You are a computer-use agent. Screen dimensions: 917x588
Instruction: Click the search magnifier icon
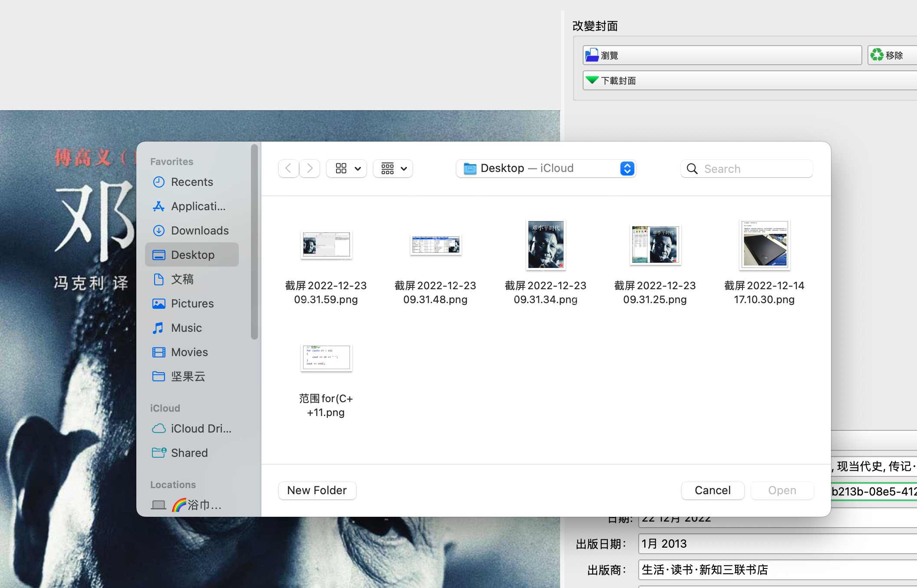pos(692,168)
